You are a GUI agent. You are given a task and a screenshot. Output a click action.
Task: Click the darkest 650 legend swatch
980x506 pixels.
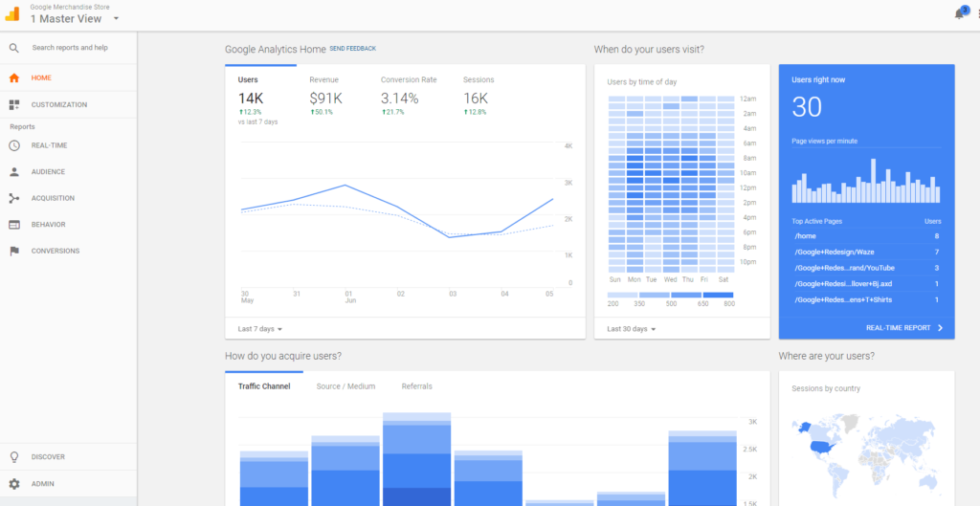click(718, 295)
